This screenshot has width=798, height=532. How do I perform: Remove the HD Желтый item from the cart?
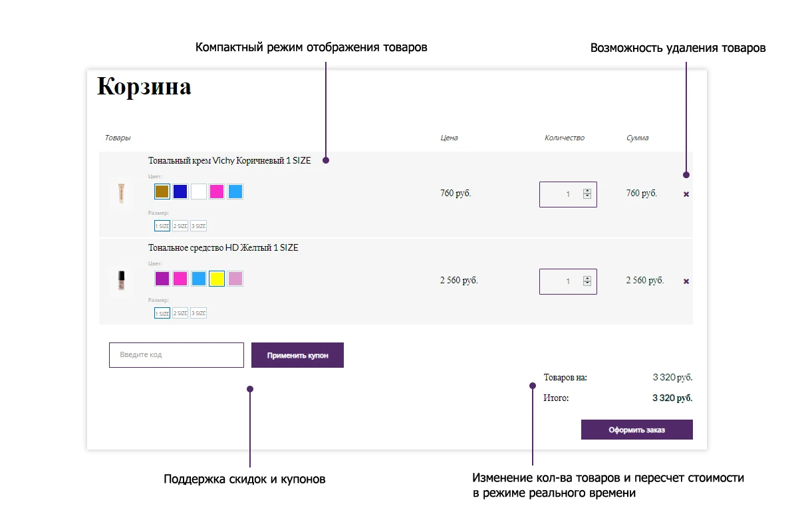(686, 281)
